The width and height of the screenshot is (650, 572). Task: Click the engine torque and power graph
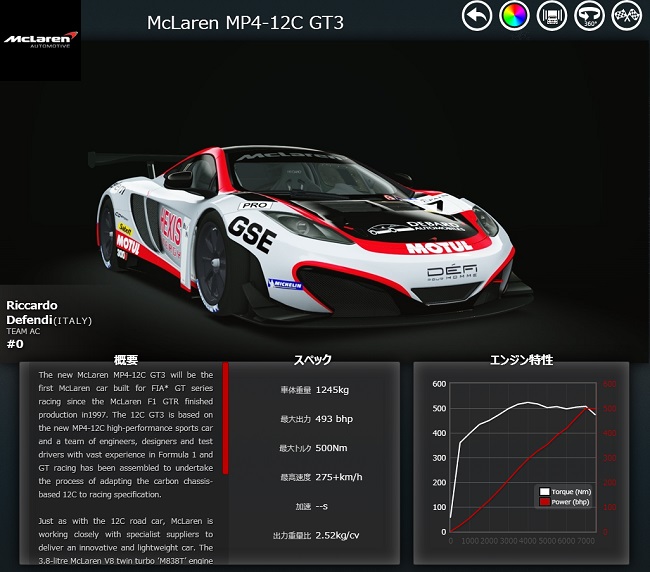[x=523, y=457]
